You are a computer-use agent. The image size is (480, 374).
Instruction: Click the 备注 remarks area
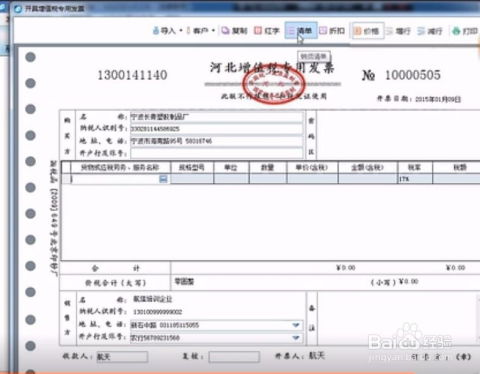click(x=398, y=318)
